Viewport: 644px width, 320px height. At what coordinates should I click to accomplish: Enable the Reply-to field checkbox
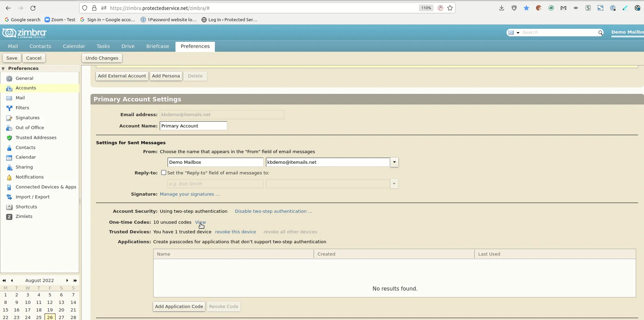163,173
